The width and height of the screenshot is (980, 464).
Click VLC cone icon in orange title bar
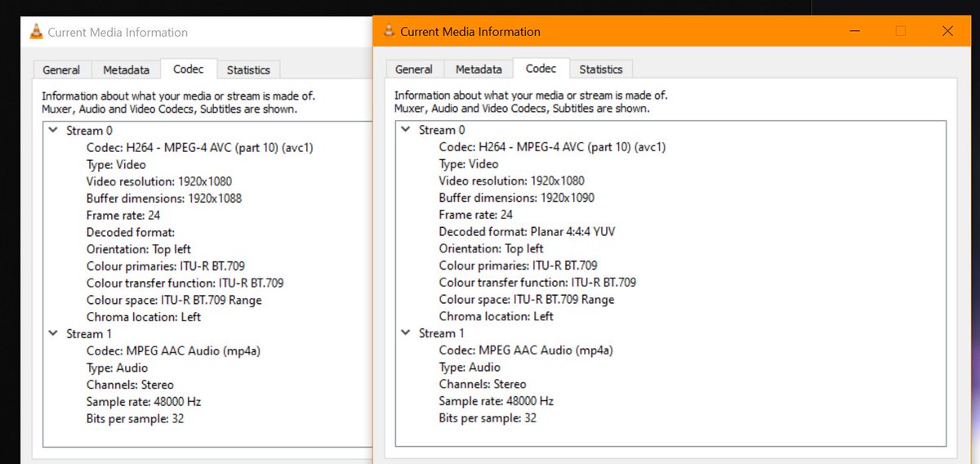coord(389,31)
